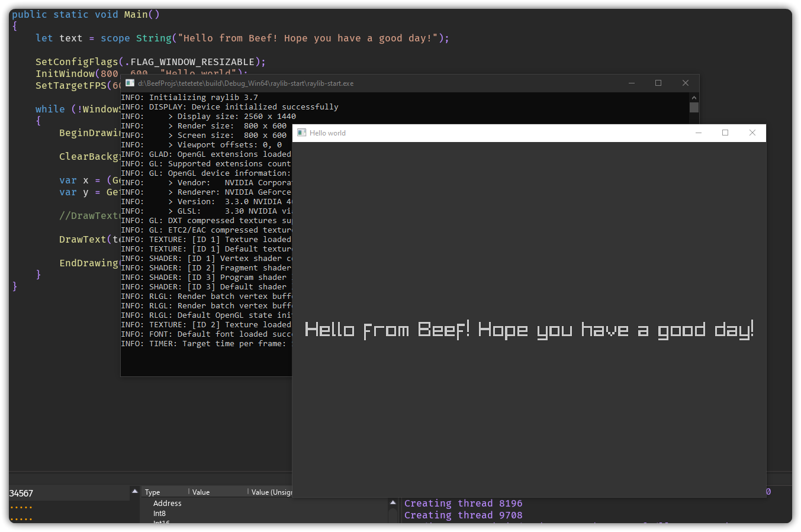801x532 pixels.
Task: Select the Address row in the type list
Action: [x=168, y=504]
